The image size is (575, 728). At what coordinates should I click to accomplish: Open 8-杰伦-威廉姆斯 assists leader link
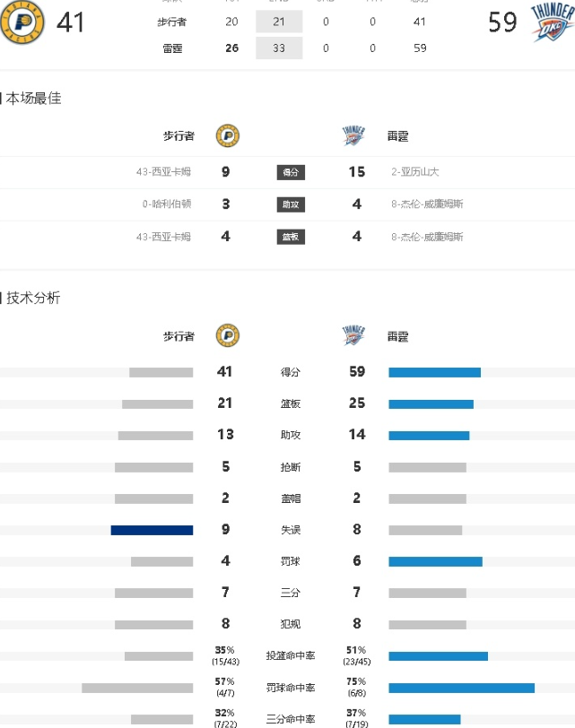point(427,204)
